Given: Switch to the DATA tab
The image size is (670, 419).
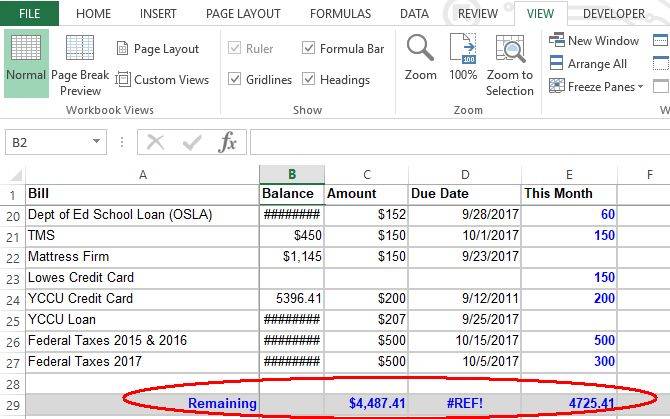Looking at the screenshot, I should (414, 14).
